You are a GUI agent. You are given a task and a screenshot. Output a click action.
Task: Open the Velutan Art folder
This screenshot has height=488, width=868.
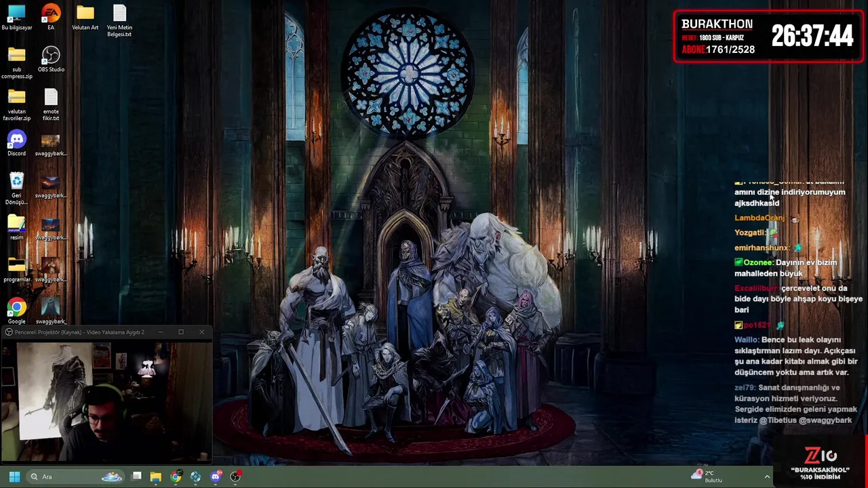(x=85, y=18)
